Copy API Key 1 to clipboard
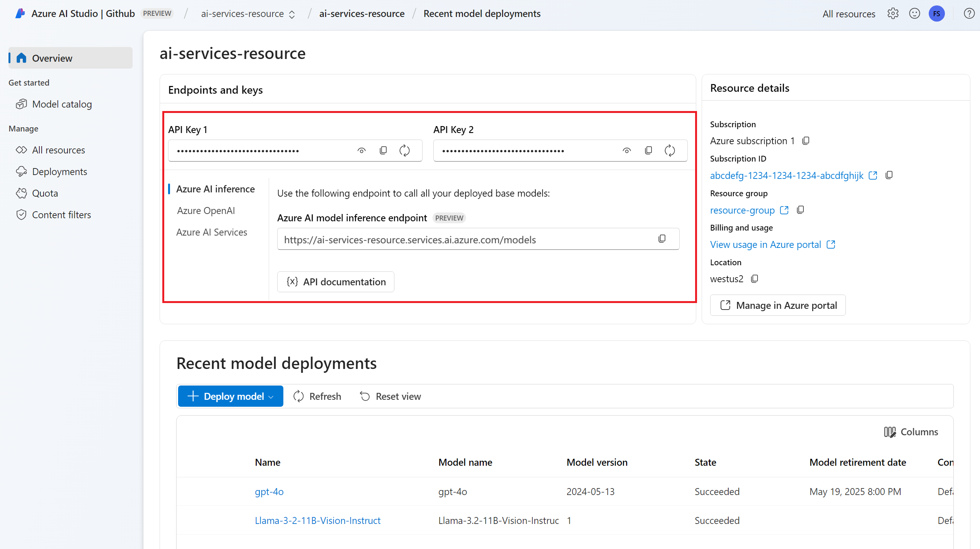980x549 pixels. tap(383, 150)
